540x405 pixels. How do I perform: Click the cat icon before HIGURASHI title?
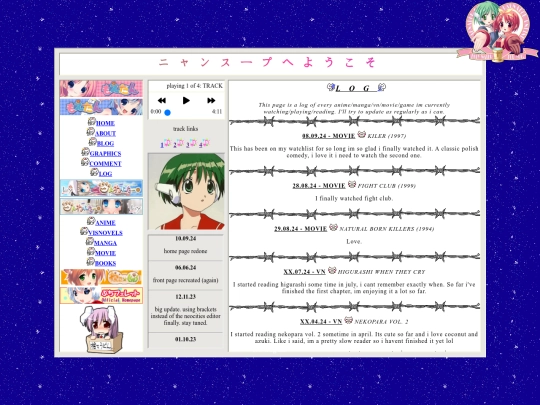click(x=332, y=270)
